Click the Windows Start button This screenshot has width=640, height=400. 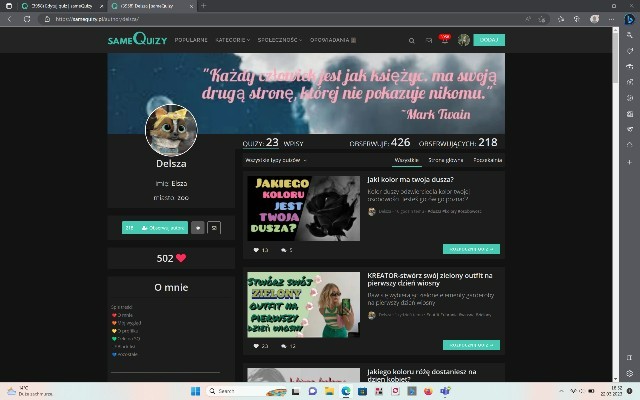click(195, 390)
